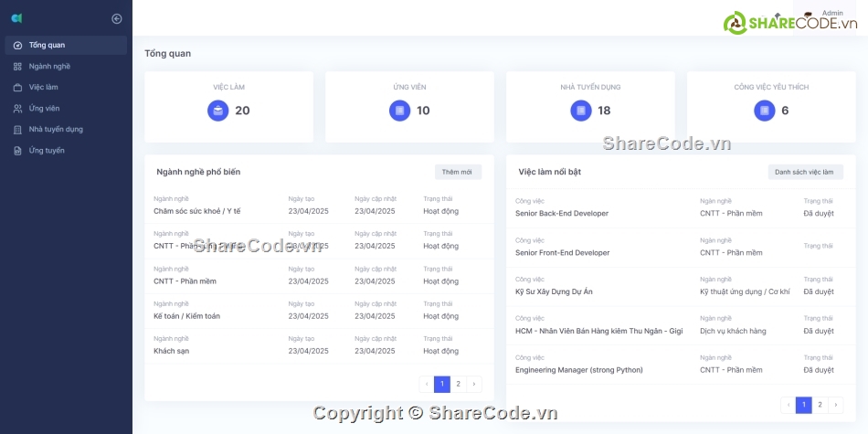Viewport: 868px width, 434px height.
Task: Click the Công việc yêu thích count 6
Action: (x=785, y=111)
